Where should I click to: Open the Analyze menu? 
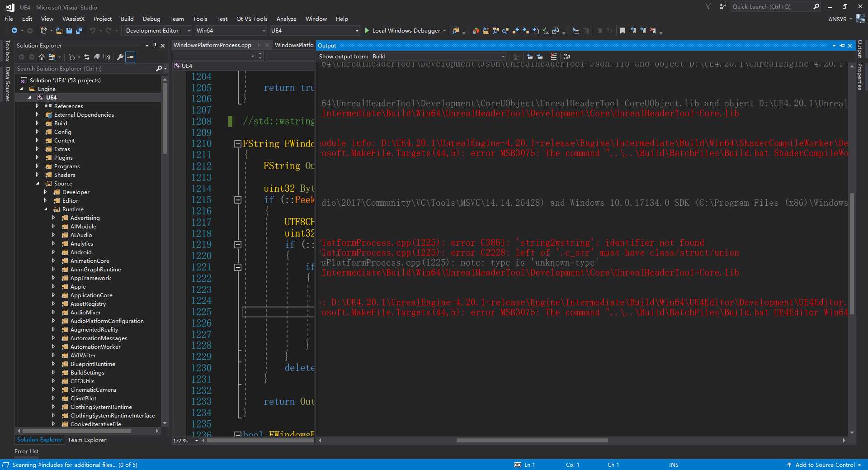point(286,19)
